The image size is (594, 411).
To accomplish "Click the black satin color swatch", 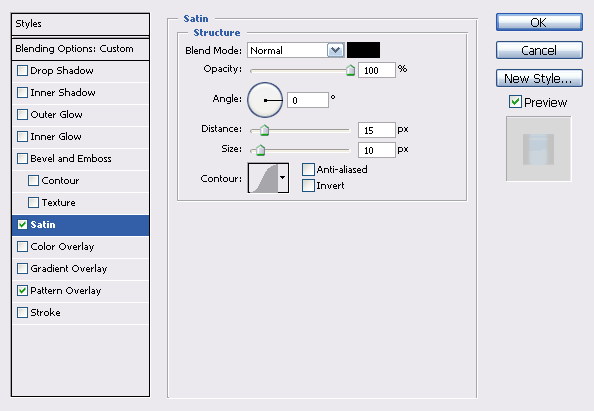I will 363,50.
